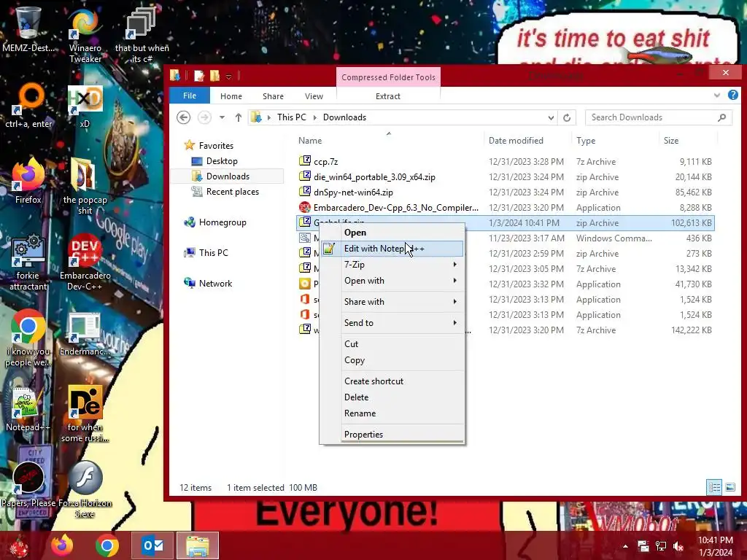Go back using the Back arrow

183,117
